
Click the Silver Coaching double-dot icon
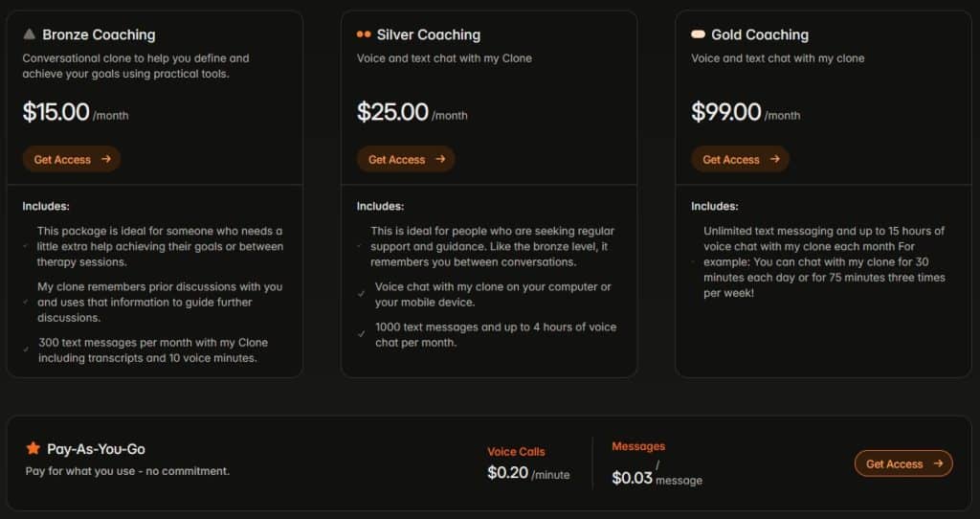(x=364, y=34)
